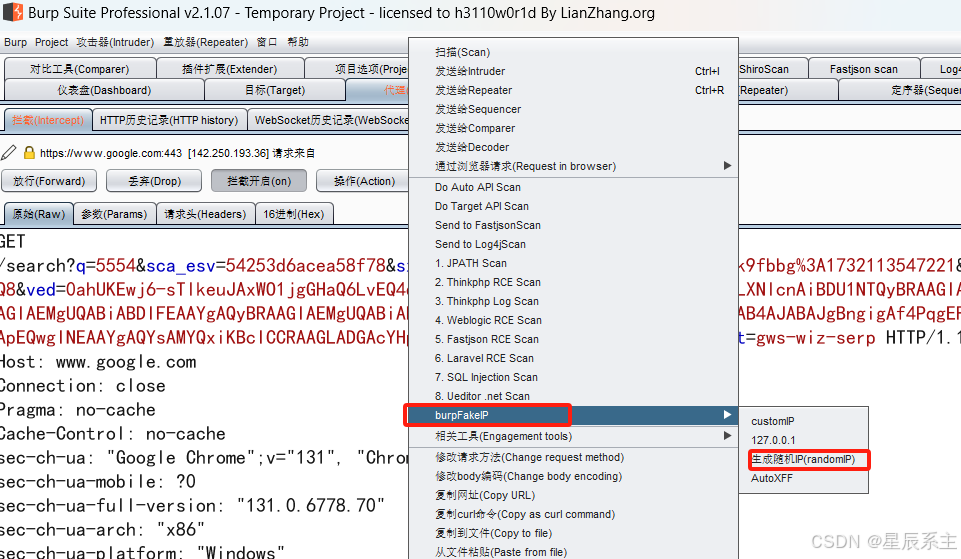Select 127.0.0.1 in the burpFakeIP submenu

coord(803,440)
